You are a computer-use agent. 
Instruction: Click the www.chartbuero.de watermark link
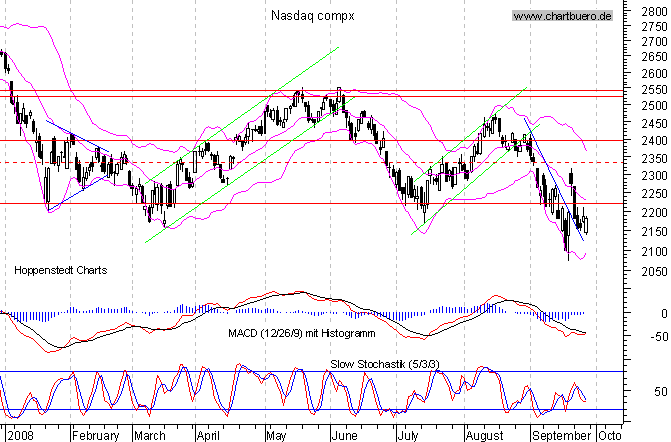pos(562,16)
